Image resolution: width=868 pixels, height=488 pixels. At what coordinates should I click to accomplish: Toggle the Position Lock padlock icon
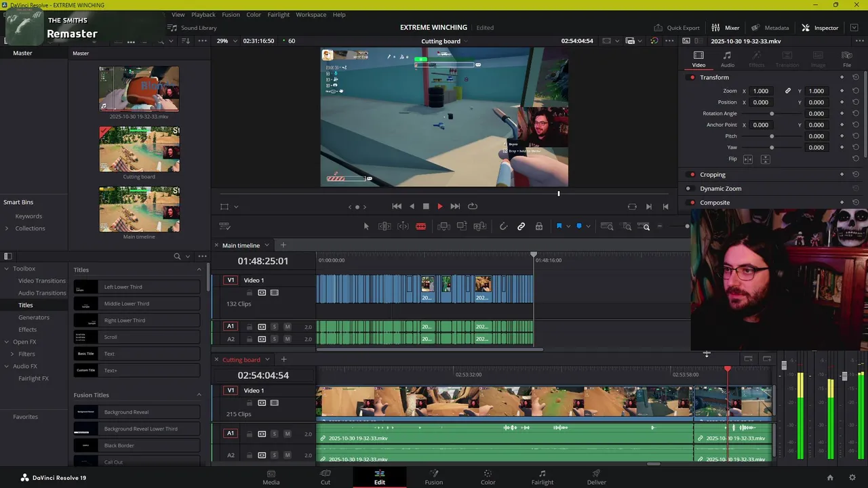[539, 226]
